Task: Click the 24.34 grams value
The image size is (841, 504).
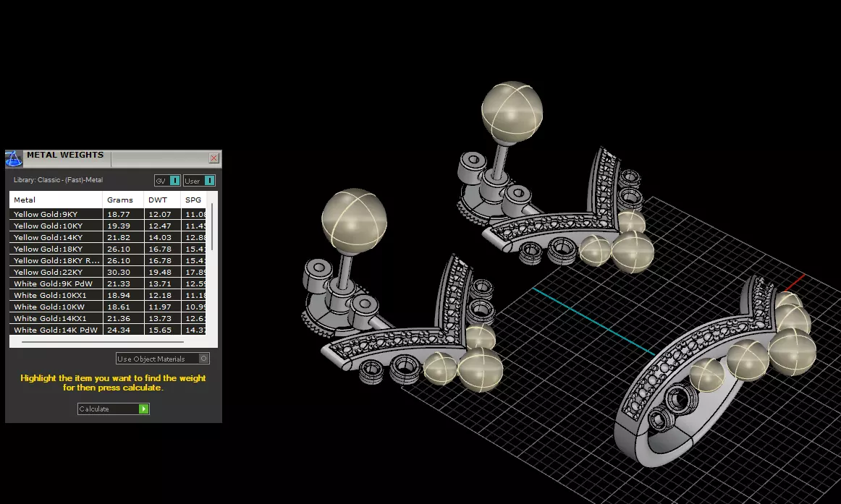Action: [x=119, y=330]
